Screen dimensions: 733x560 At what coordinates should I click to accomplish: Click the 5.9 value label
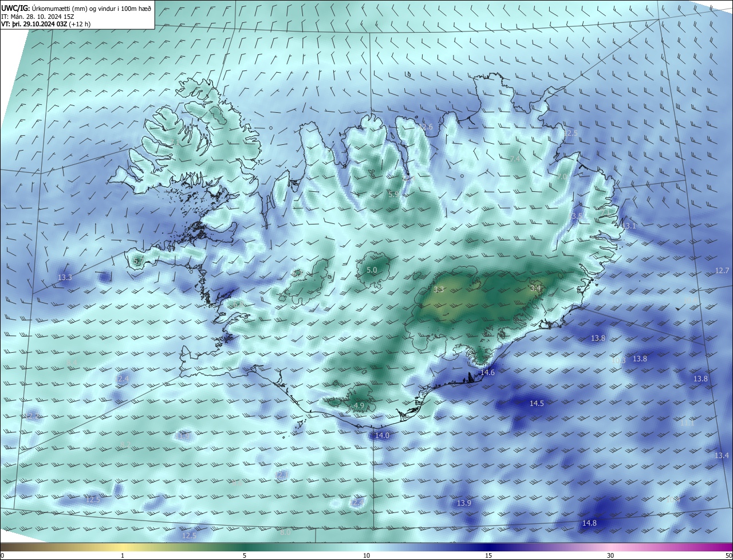[393, 195]
